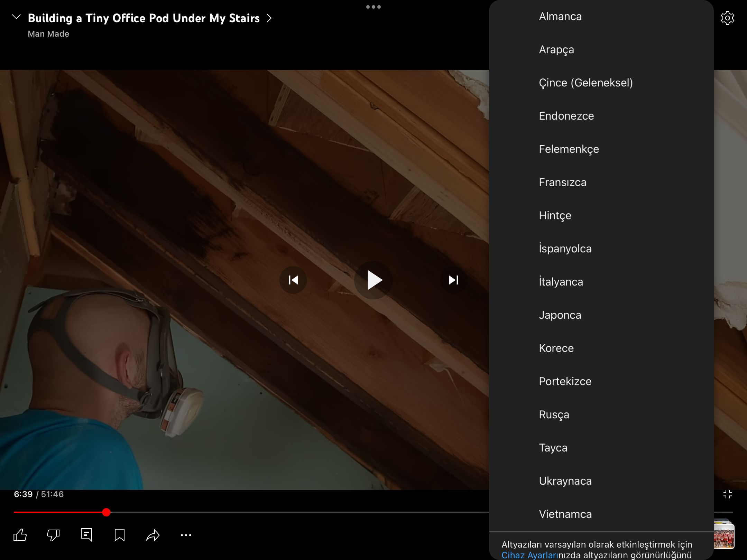Select İspanyolca subtitle language
747x560 pixels.
coord(601,249)
